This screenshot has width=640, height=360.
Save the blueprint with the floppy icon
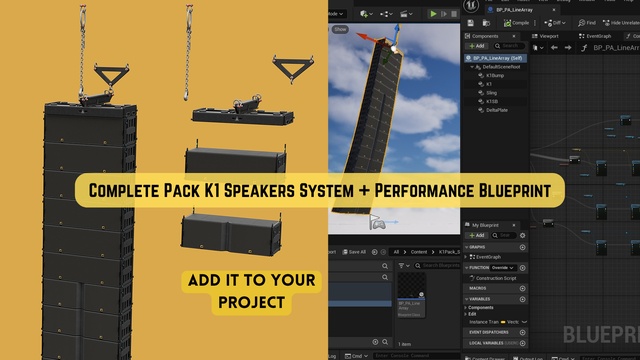(471, 23)
